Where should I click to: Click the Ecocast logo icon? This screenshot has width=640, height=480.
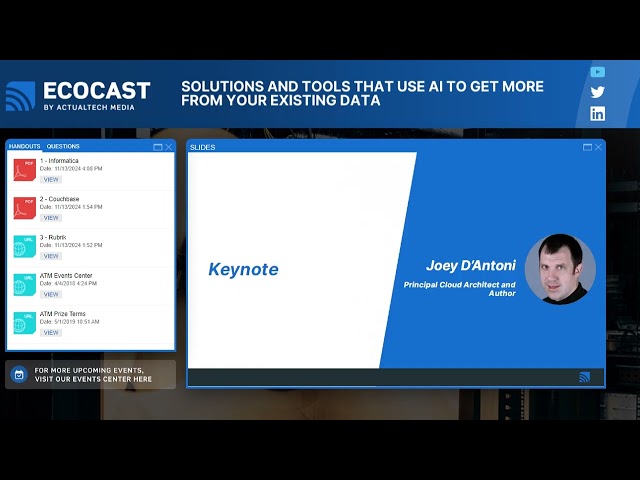(x=20, y=96)
